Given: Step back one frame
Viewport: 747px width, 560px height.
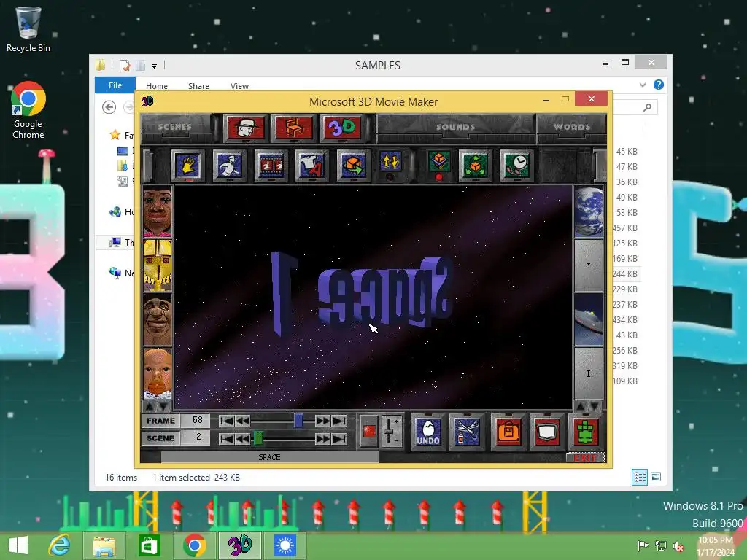Looking at the screenshot, I should 242,421.
